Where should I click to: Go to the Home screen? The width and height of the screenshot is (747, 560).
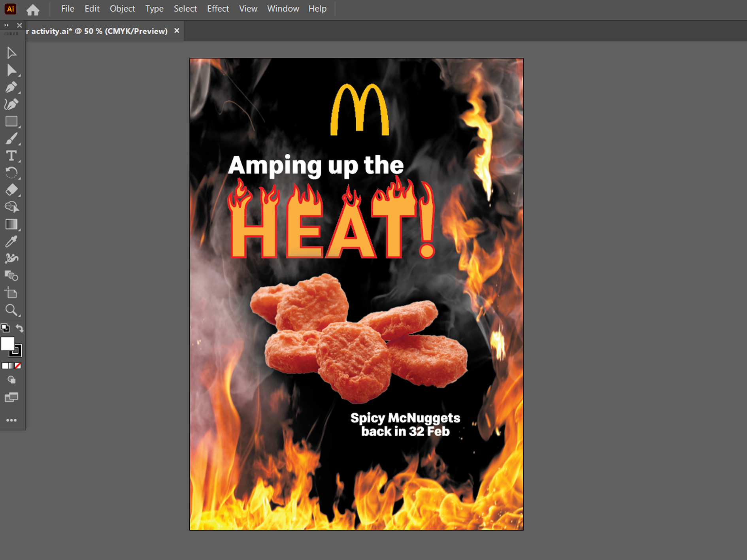pos(33,9)
